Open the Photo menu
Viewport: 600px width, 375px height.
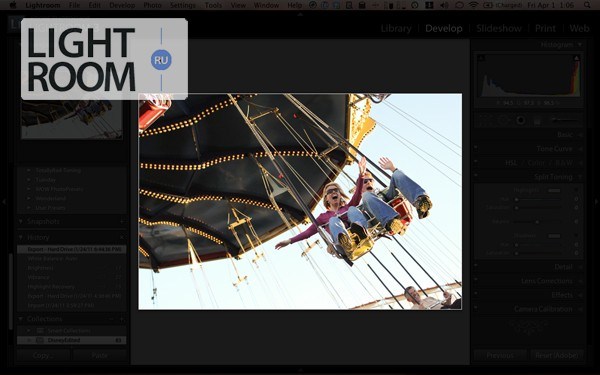click(152, 5)
